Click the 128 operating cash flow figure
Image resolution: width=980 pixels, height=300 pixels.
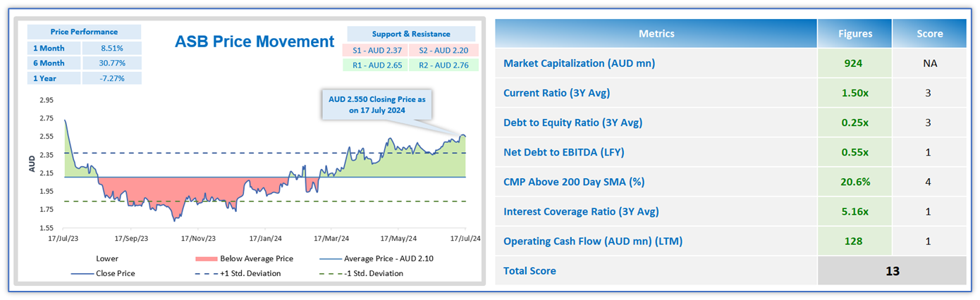tap(855, 242)
